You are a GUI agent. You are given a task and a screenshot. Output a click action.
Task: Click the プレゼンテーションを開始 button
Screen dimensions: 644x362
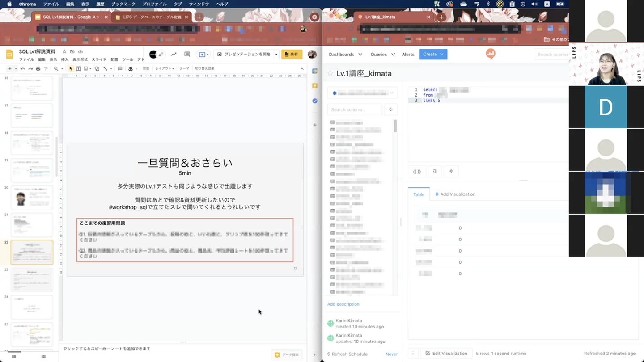244,55
